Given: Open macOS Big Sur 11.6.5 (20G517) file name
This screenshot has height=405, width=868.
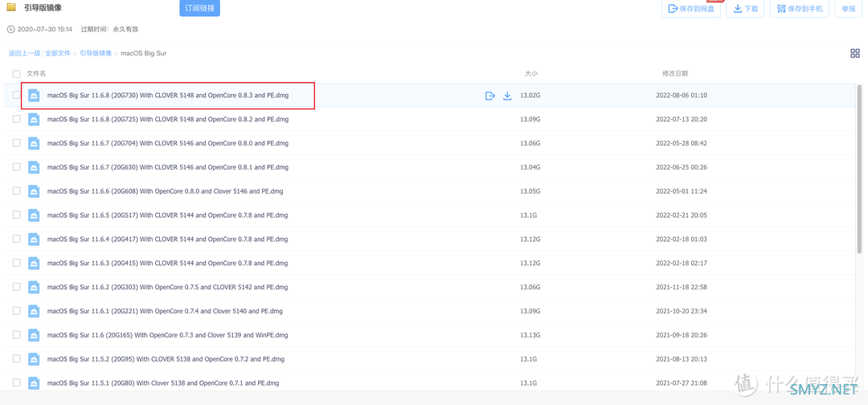Looking at the screenshot, I should point(168,215).
